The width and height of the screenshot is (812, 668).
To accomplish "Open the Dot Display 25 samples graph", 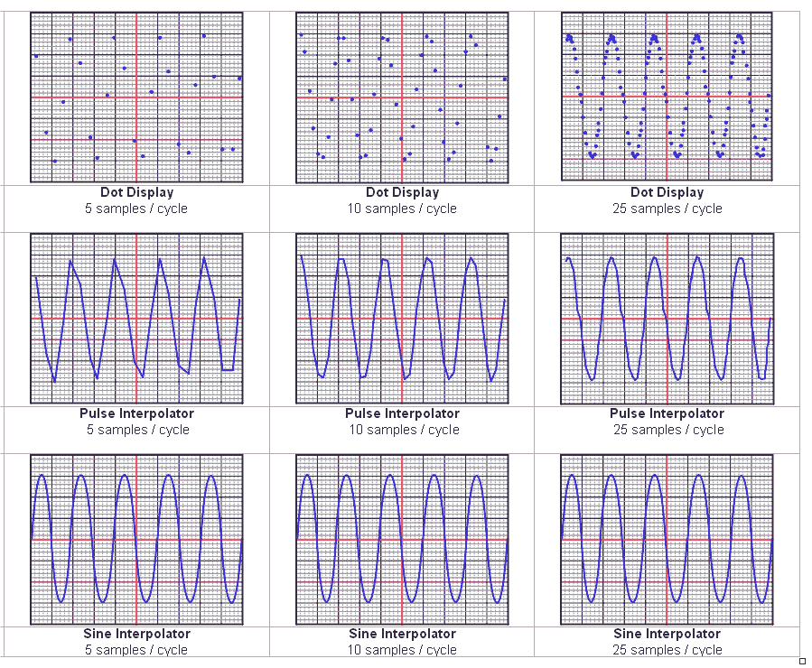I will [x=667, y=97].
